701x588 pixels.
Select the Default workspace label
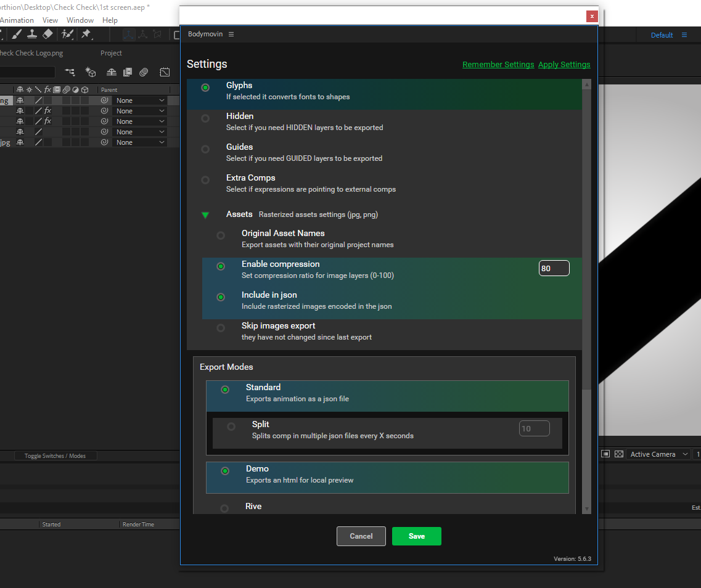pyautogui.click(x=662, y=35)
